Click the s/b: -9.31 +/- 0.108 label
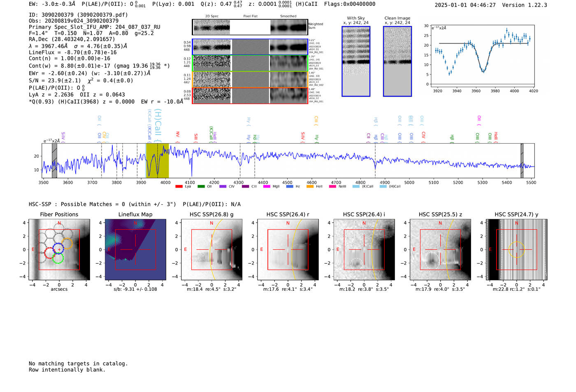576x392 pixels. click(135, 289)
